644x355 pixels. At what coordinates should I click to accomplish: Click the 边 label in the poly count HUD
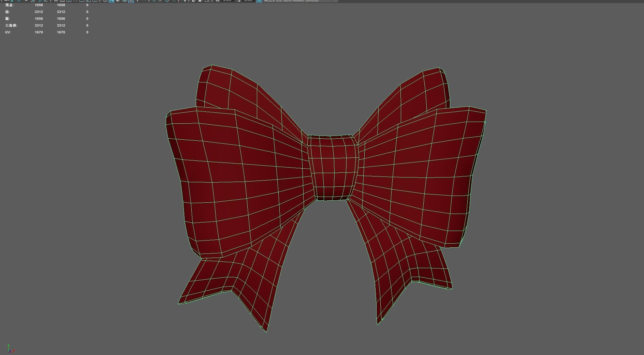pos(8,12)
